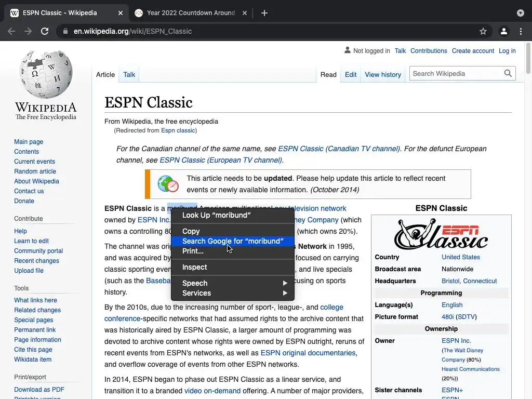Open ESPN Classic (European TV channel) link
This screenshot has height=399, width=532.
(220, 160)
